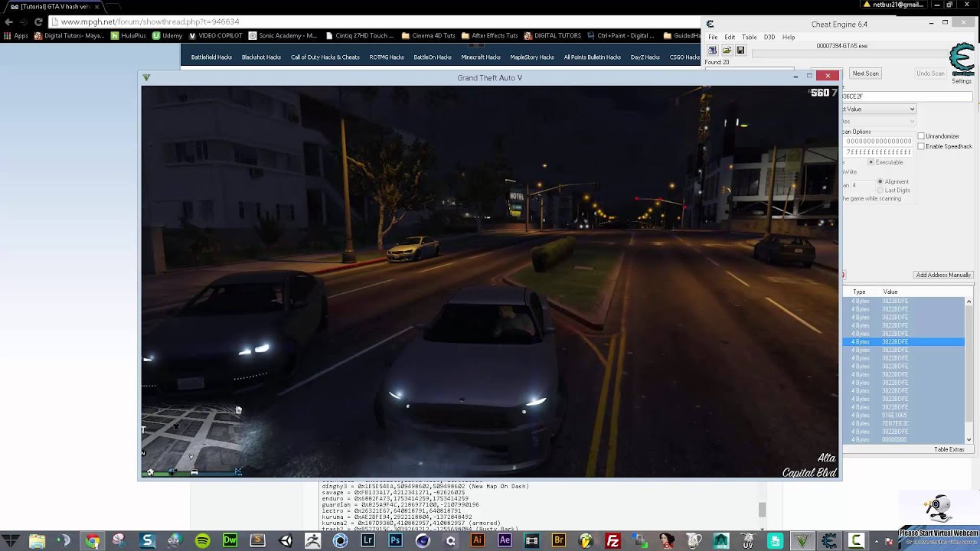Select the Last Digits radio button
This screenshot has height=551, width=980.
click(x=880, y=190)
